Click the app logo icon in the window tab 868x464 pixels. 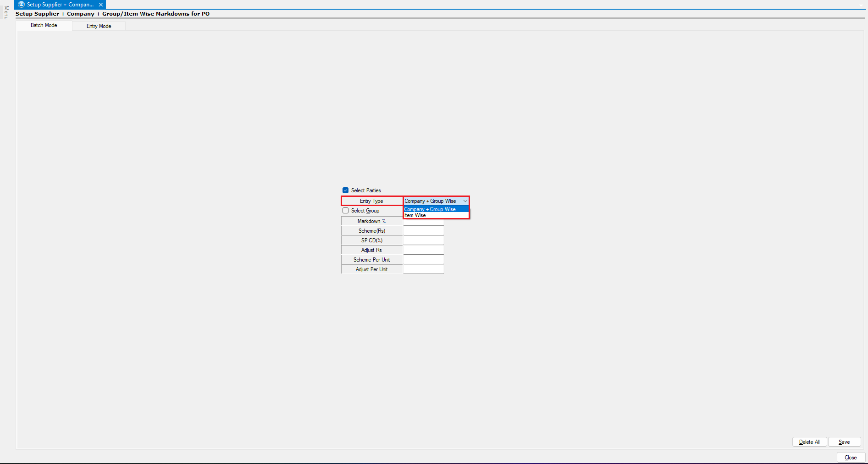[x=21, y=5]
